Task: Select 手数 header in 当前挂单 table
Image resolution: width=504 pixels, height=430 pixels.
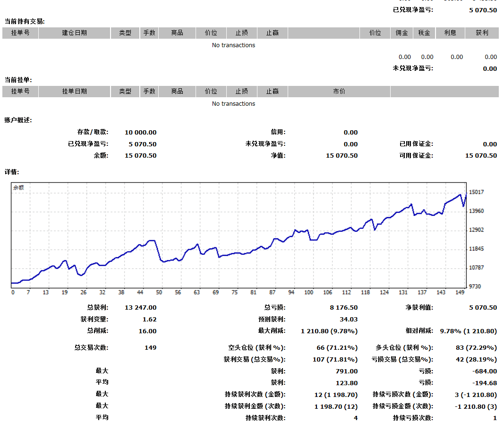Action: 149,91
